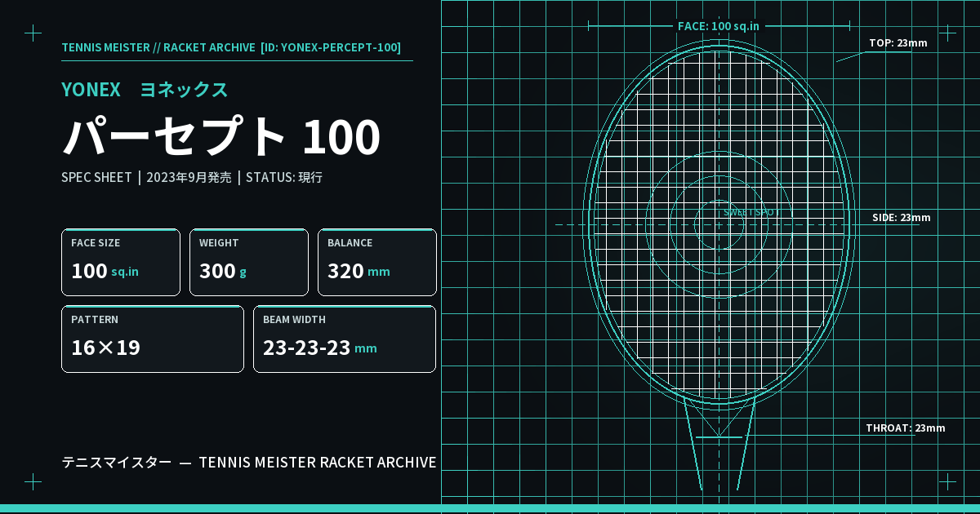This screenshot has width=980, height=514.
Task: Click the crosshair marker at bottom-left corner
Action: click(33, 481)
